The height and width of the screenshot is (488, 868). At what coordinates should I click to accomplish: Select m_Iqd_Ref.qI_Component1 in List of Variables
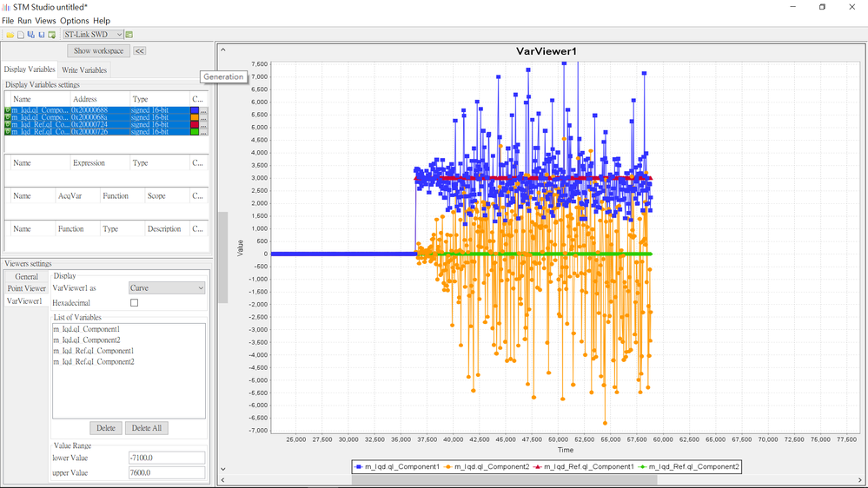94,351
